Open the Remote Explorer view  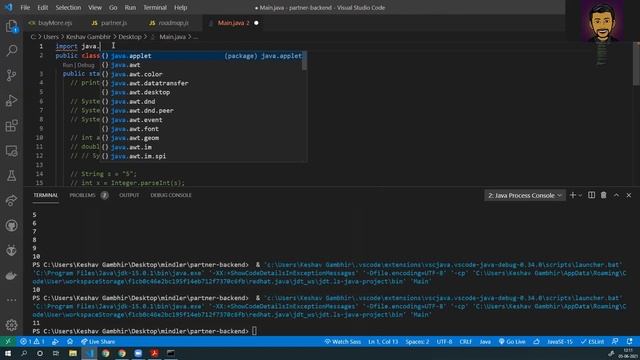coord(11,151)
